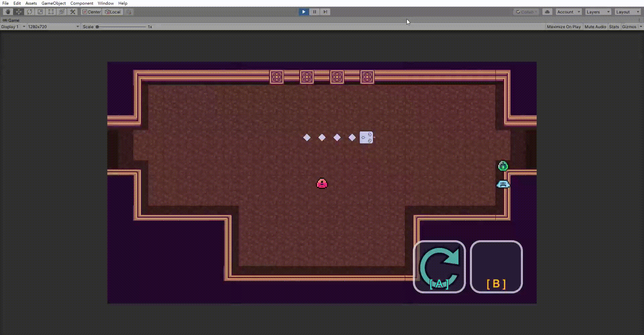
Task: Open the GameObject menu
Action: (54, 3)
